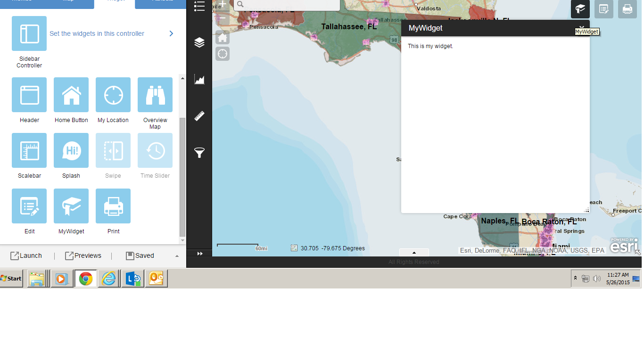Expand the sidebar with double-arrow button
Image resolution: width=644 pixels, height=362 pixels.
pos(199,253)
